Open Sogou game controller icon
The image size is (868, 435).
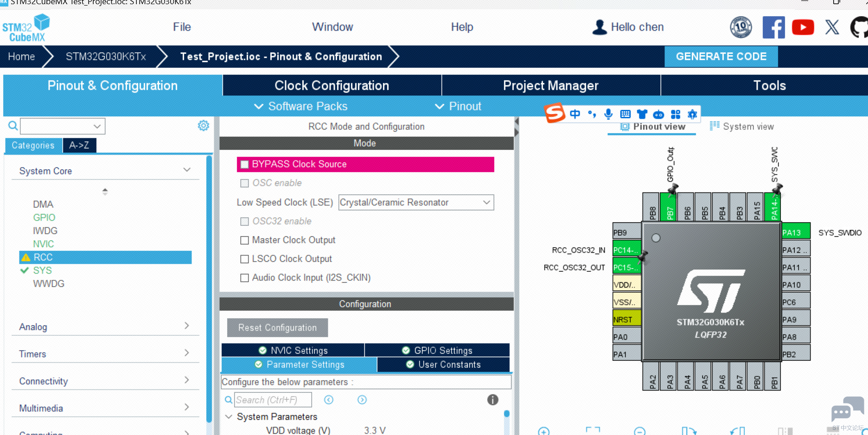658,115
